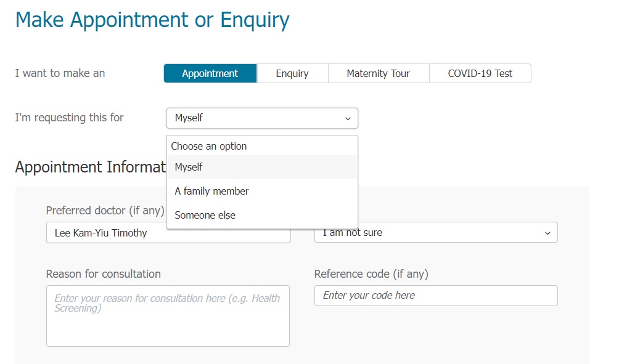619x364 pixels.
Task: Click the 'I'm requesting this for' label
Action: [69, 118]
